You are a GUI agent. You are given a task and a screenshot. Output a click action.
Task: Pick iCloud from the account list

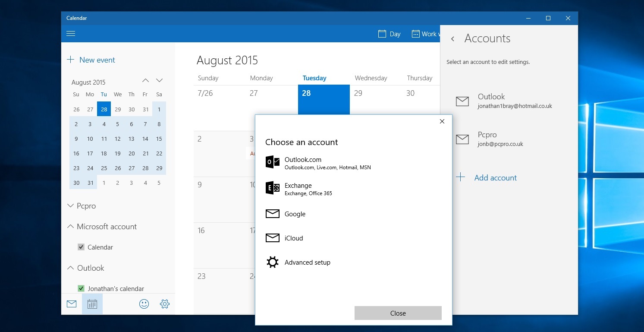pyautogui.click(x=294, y=238)
